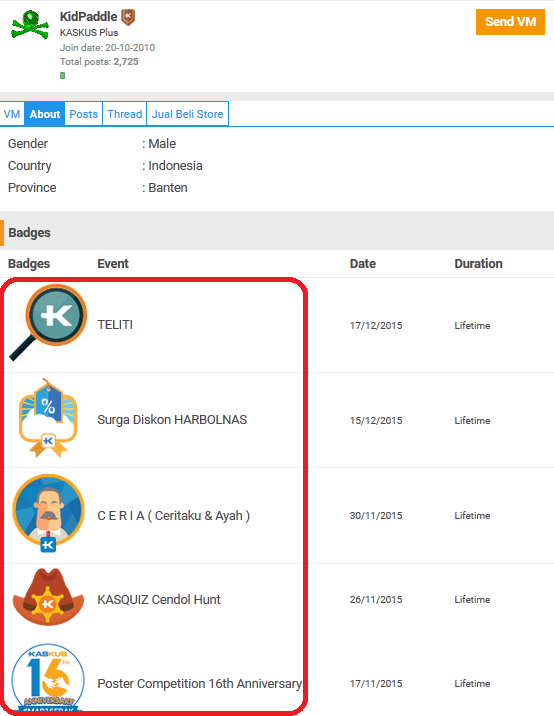Click the Lifetime duration in TELITI row

(472, 326)
